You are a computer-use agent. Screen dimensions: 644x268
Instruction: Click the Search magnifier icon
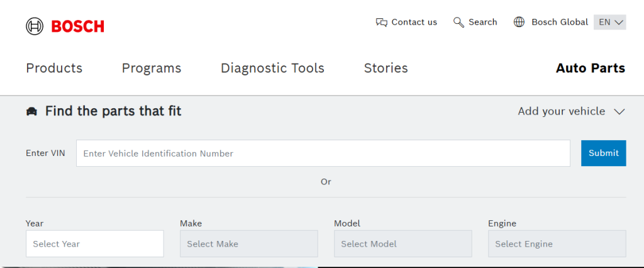(x=458, y=22)
